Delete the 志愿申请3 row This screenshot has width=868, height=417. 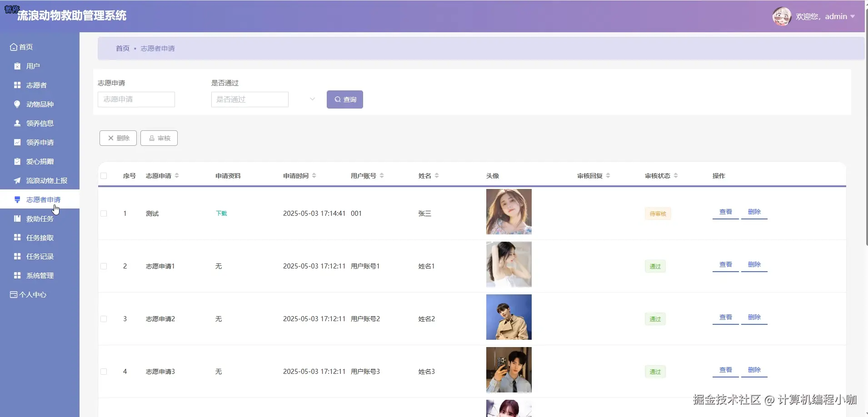click(x=754, y=370)
